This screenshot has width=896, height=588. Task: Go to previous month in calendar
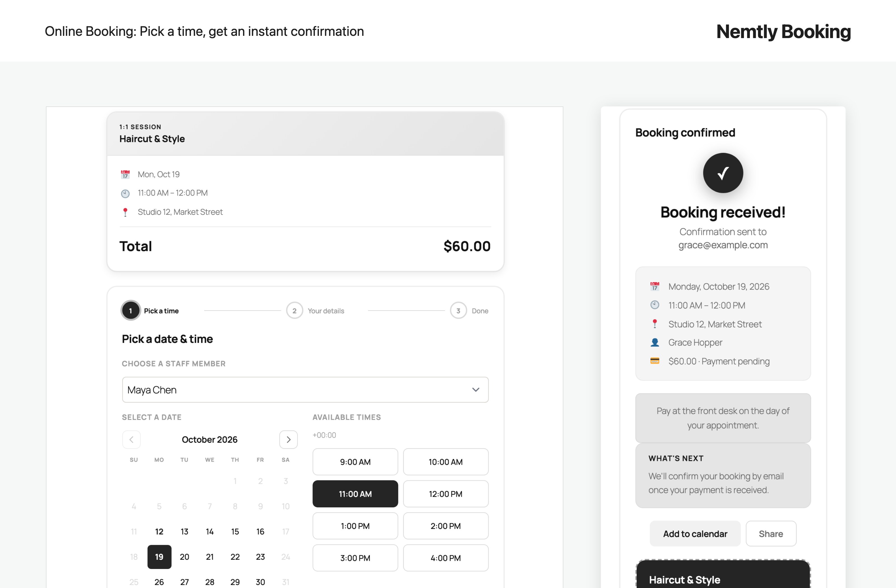[x=131, y=439]
